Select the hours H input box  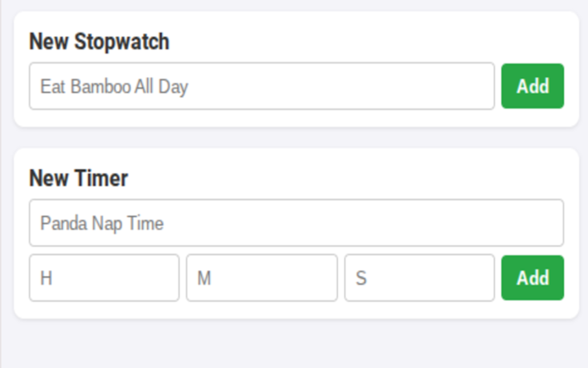[104, 278]
